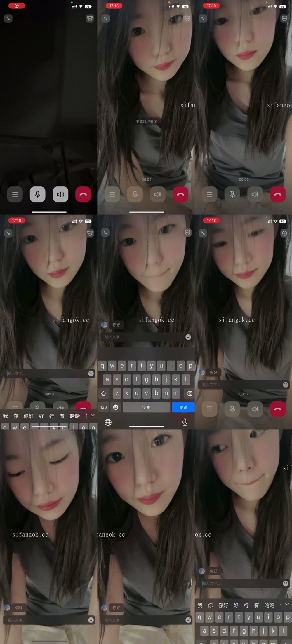This screenshot has width=292, height=644.
Task: Tap 你好 message bubble in 00:17 call
Action: [x=213, y=372]
